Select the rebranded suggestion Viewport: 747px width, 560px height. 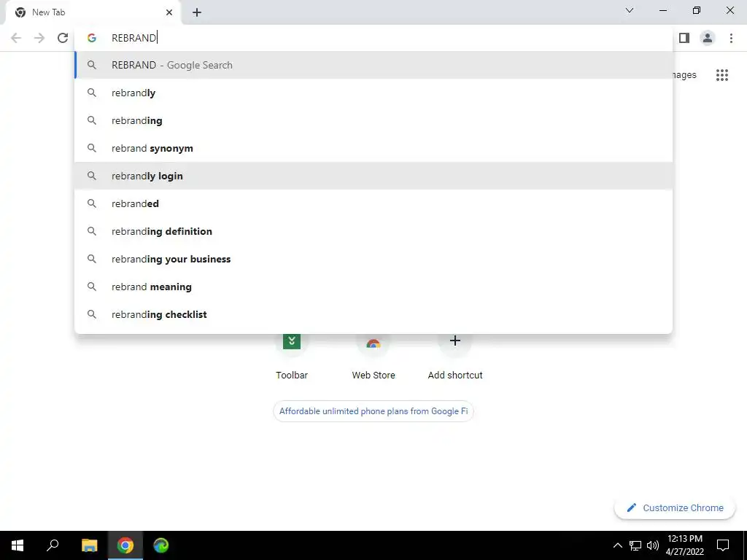[x=373, y=203]
